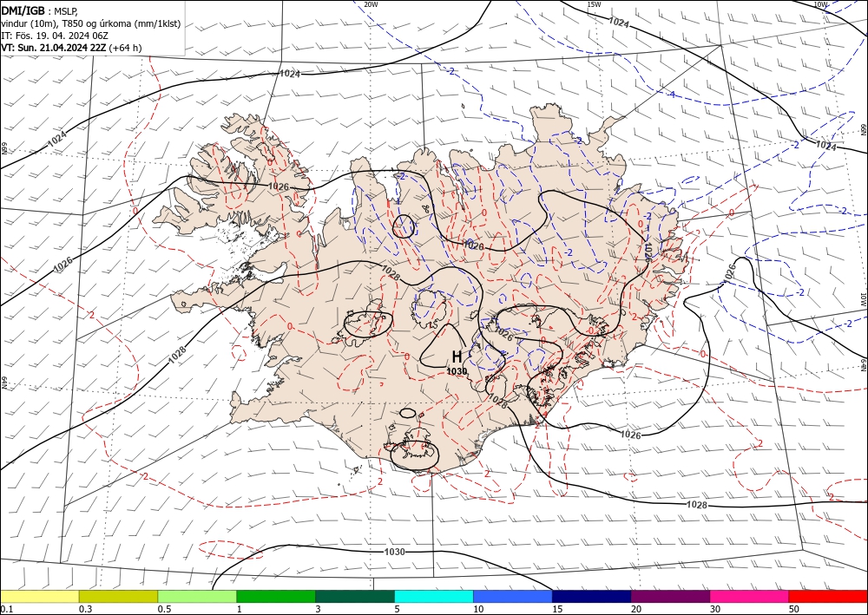
Task: Click the 1030 isobar label on the southernmost contour
Action: coord(394,552)
